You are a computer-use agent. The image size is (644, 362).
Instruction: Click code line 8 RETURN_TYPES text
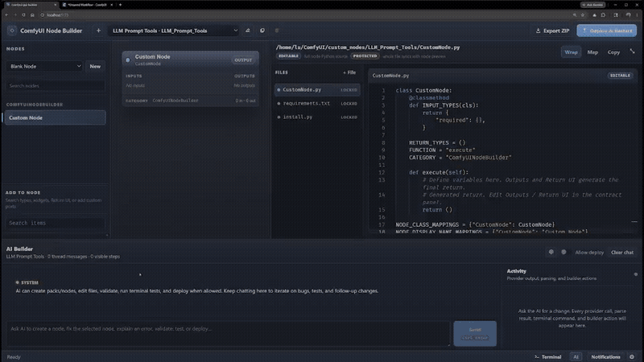point(437,143)
